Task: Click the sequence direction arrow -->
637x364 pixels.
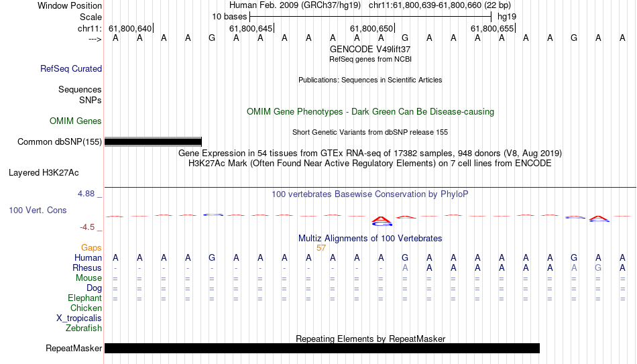Action: point(95,39)
